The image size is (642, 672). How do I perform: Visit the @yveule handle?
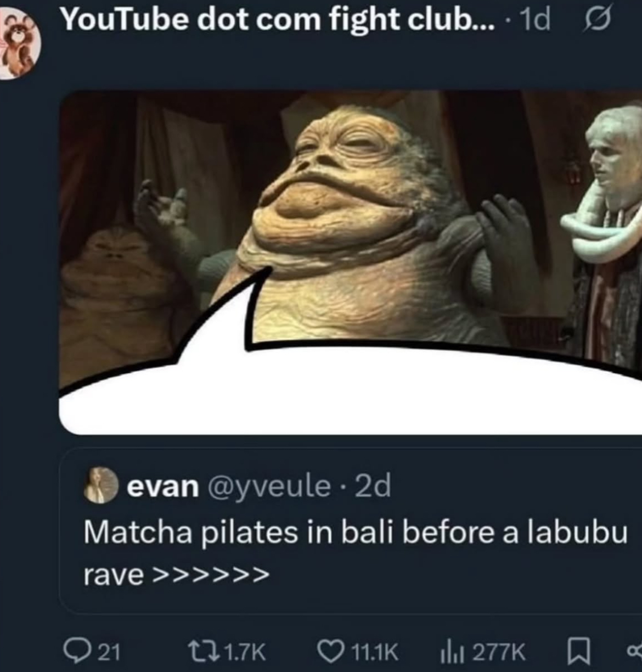268,486
